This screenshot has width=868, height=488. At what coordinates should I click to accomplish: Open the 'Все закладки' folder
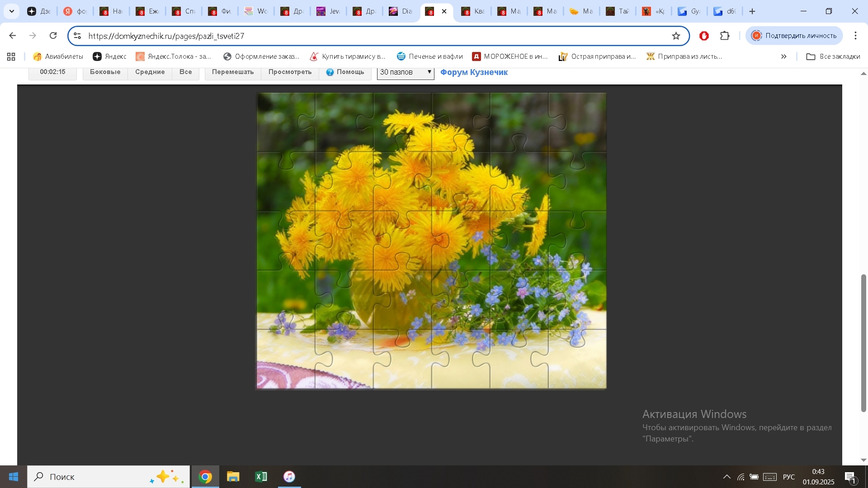point(833,56)
